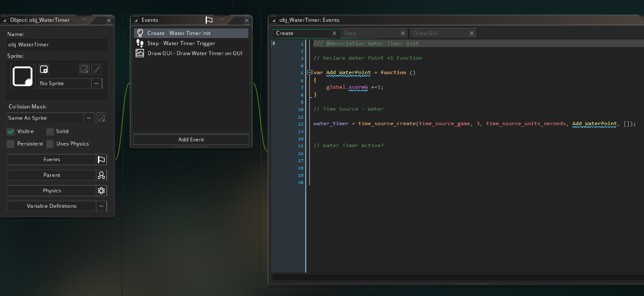Screen dimensions: 644x296
Task: Select Draw GUI - Draw Water Timer event
Action: (x=191, y=53)
